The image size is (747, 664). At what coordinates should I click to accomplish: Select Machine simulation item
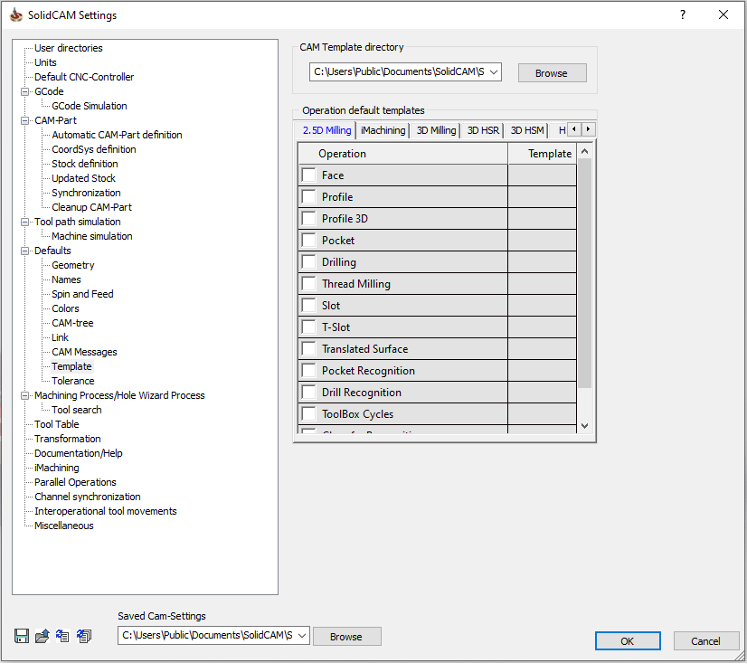[92, 236]
